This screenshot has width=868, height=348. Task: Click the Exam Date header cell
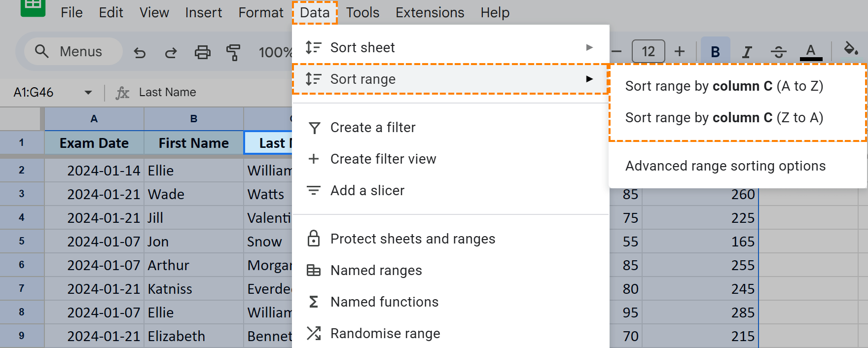pos(94,143)
